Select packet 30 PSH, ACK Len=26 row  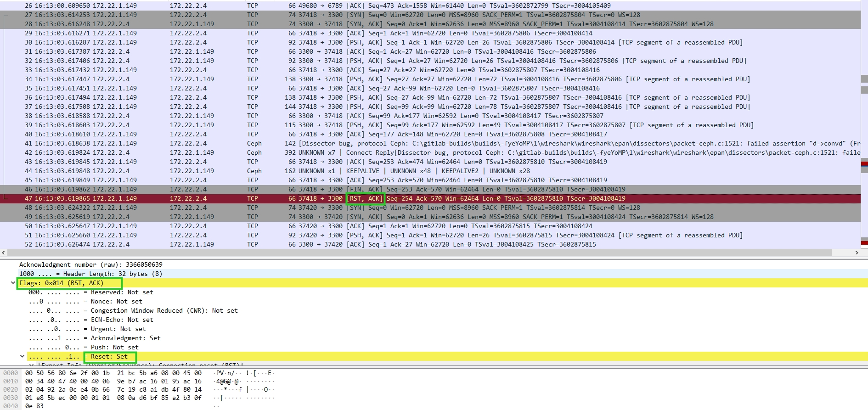430,42
